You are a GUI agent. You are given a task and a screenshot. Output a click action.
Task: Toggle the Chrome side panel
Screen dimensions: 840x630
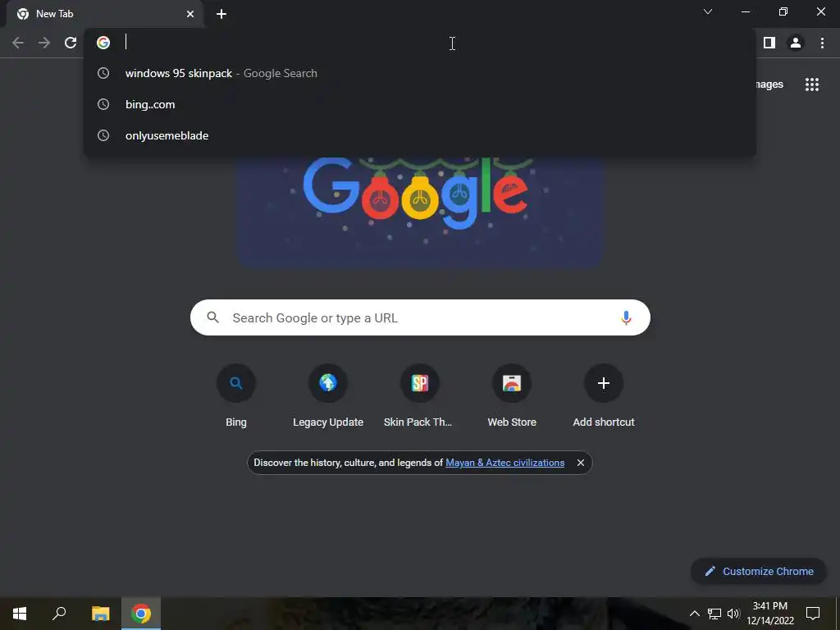coord(769,43)
